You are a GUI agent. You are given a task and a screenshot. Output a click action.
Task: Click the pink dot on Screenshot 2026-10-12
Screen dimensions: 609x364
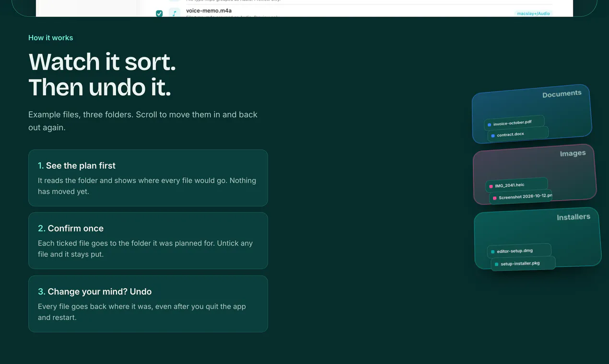click(495, 198)
